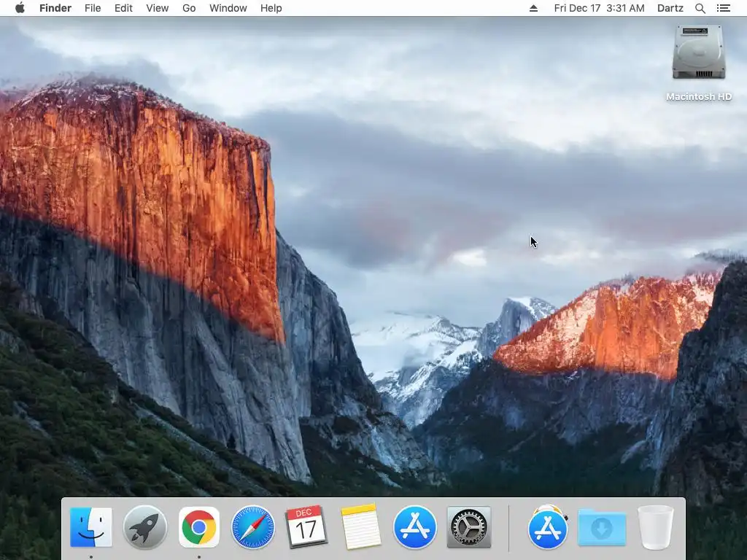Open the Edit menu
The height and width of the screenshot is (560, 747).
click(x=123, y=8)
